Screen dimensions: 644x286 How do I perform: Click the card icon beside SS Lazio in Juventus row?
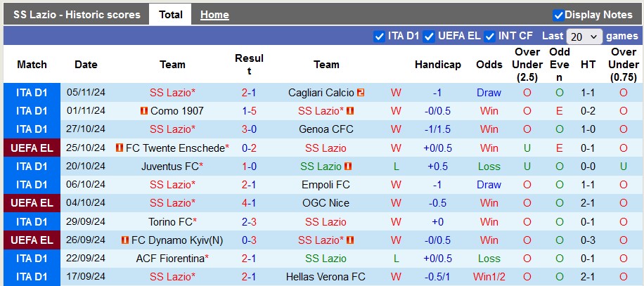tap(348, 167)
